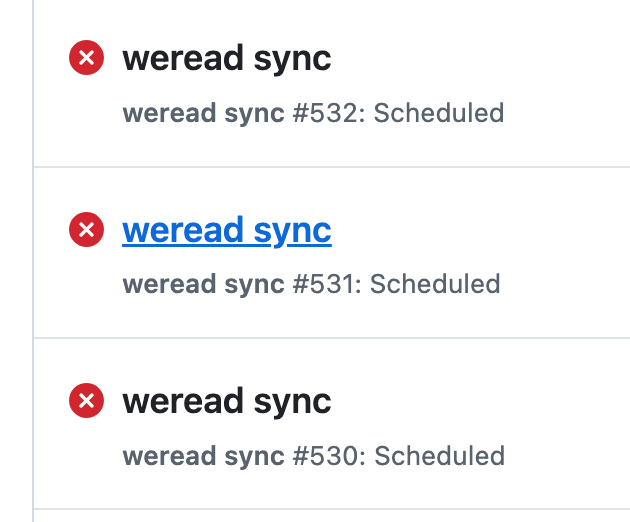Click the #532 run number text

(329, 113)
